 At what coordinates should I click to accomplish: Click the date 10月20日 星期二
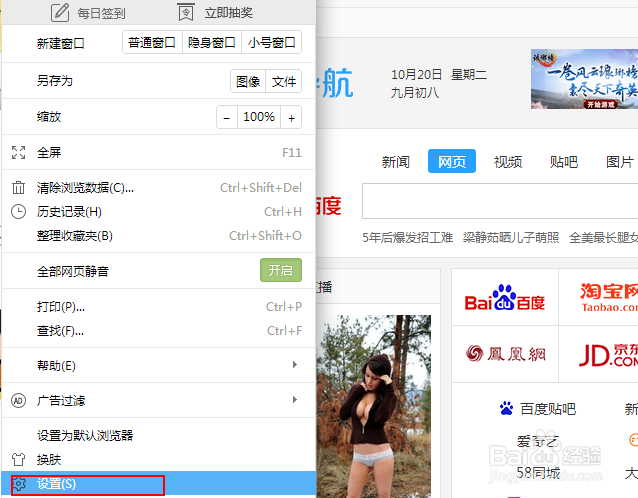(x=439, y=74)
